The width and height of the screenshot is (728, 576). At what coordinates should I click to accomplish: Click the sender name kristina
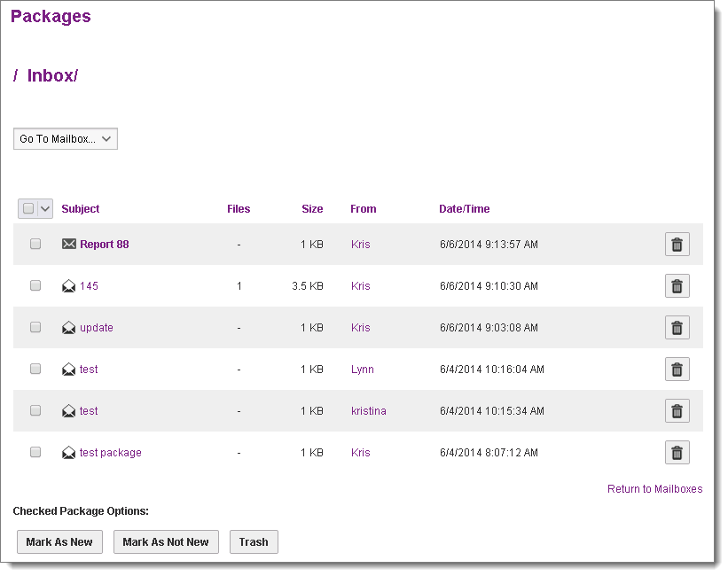369,411
